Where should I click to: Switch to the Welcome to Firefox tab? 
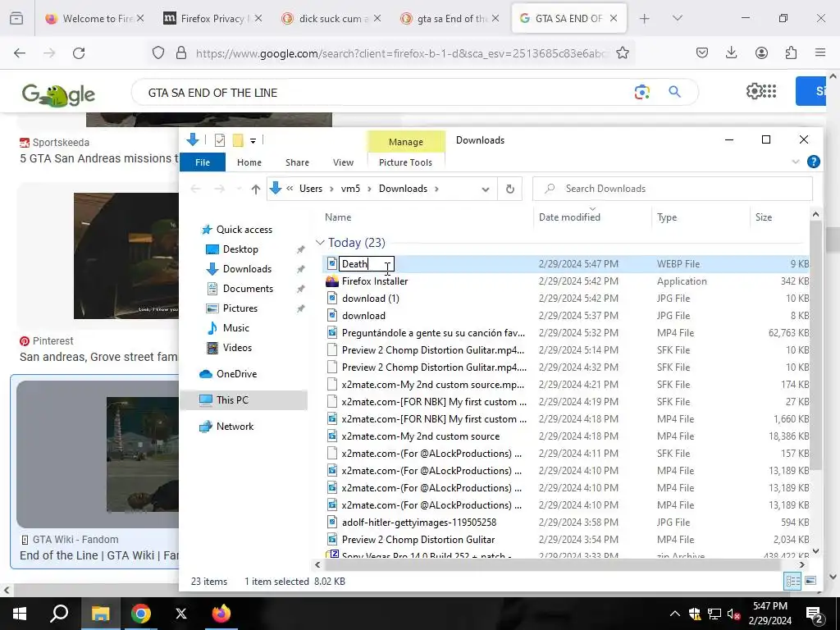(x=94, y=18)
